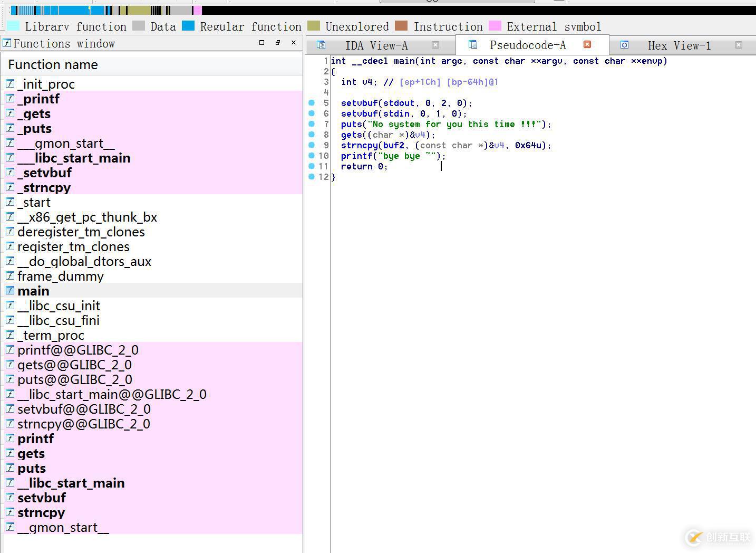Close the Hex View-1 tab
756x553 pixels.
738,45
